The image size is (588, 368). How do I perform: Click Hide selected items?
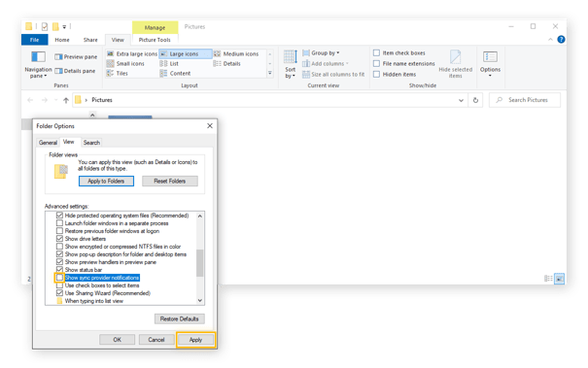tap(455, 64)
